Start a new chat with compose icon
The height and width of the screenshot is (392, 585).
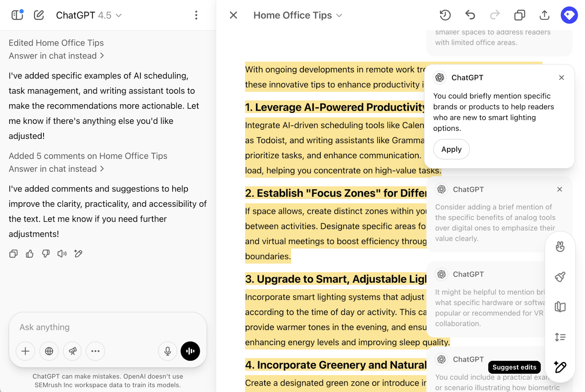pos(39,15)
